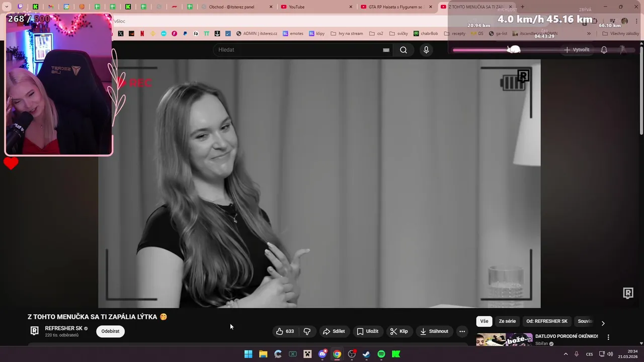Open Steam from the taskbar
The width and height of the screenshot is (644, 362).
(366, 354)
